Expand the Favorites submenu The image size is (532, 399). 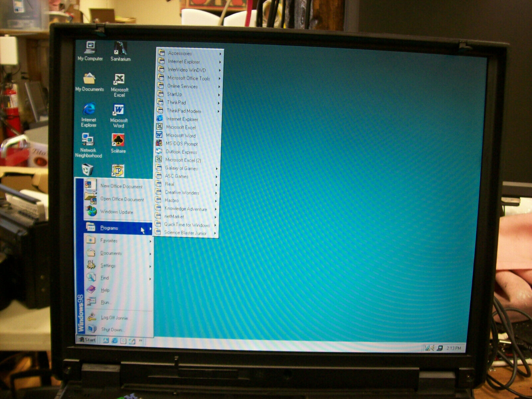(x=118, y=240)
